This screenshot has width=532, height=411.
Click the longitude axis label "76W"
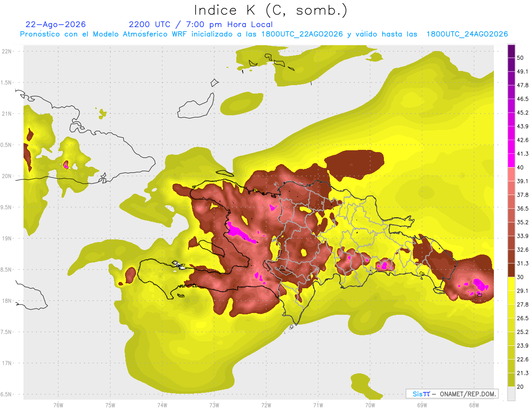pyautogui.click(x=58, y=405)
